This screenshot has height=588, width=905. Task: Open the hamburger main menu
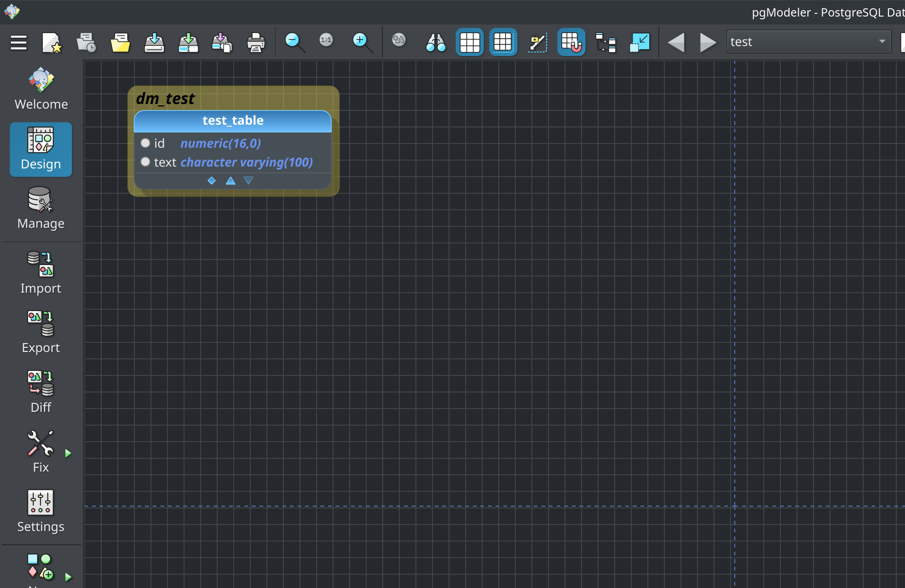(x=18, y=42)
